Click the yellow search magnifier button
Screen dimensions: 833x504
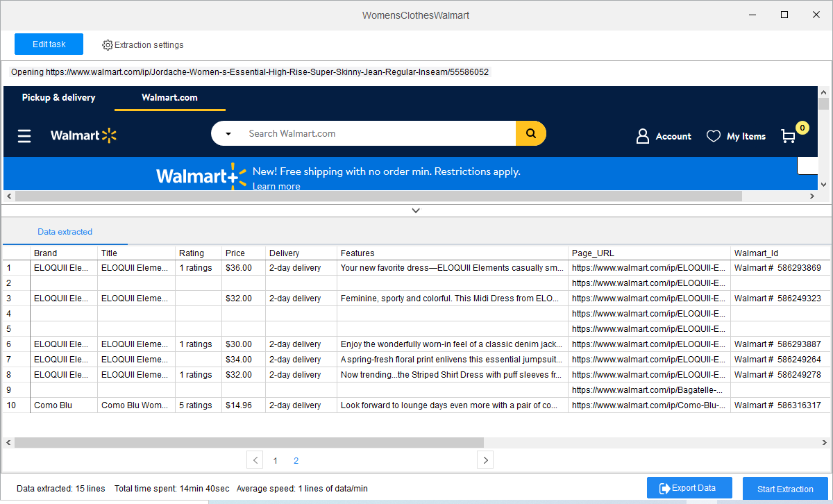(531, 133)
